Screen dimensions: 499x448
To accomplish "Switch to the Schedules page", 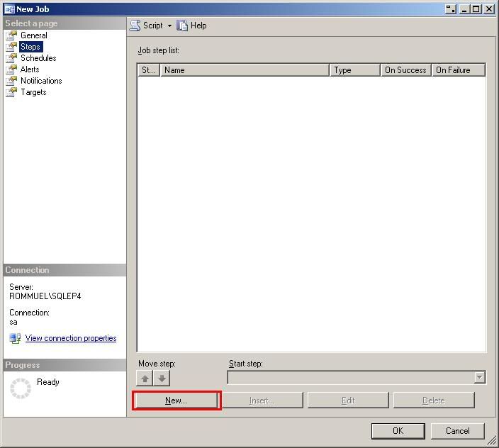I will click(38, 58).
